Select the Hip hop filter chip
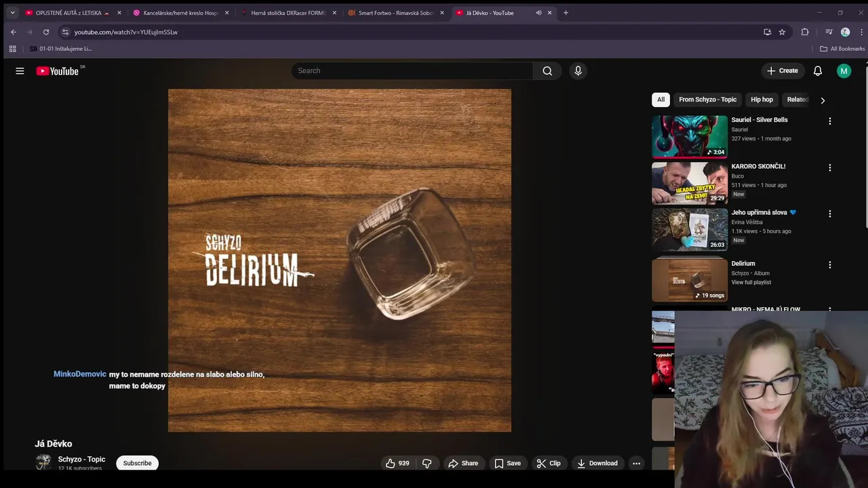Screen dimensions: 868x488 coord(762,100)
